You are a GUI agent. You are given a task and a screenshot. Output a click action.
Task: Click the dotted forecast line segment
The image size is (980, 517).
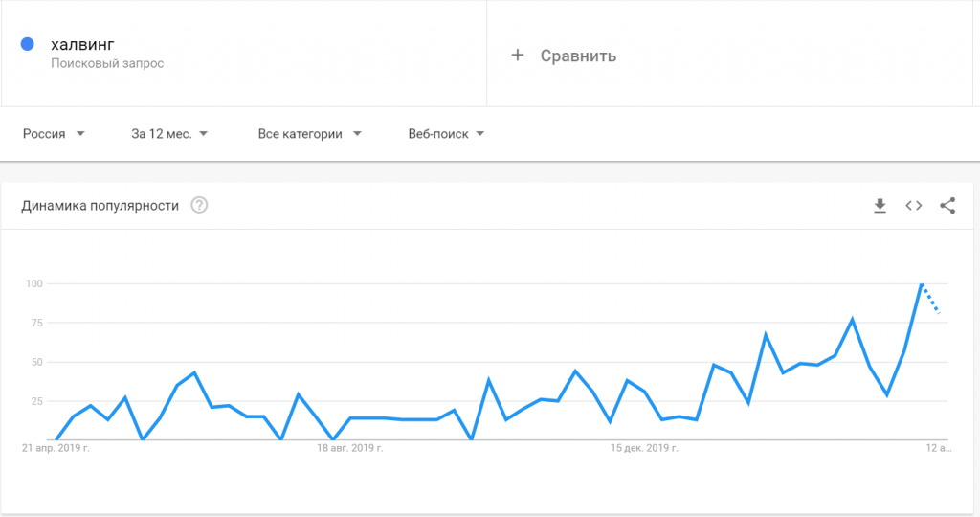(931, 300)
